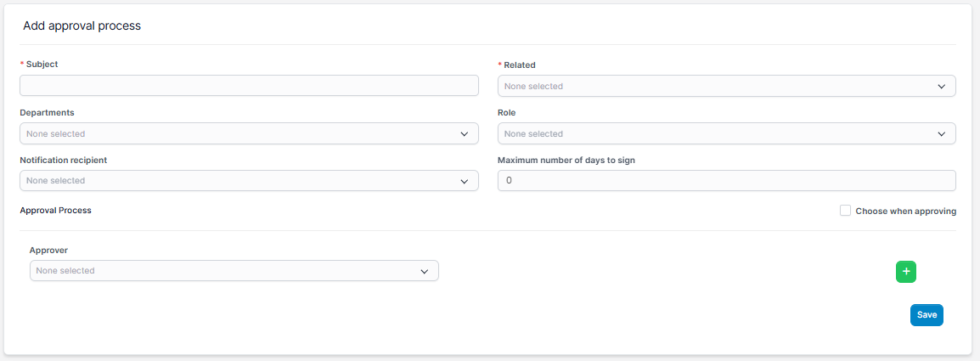Click the Notification recipient chevron arrow
This screenshot has width=980, height=361.
[464, 181]
